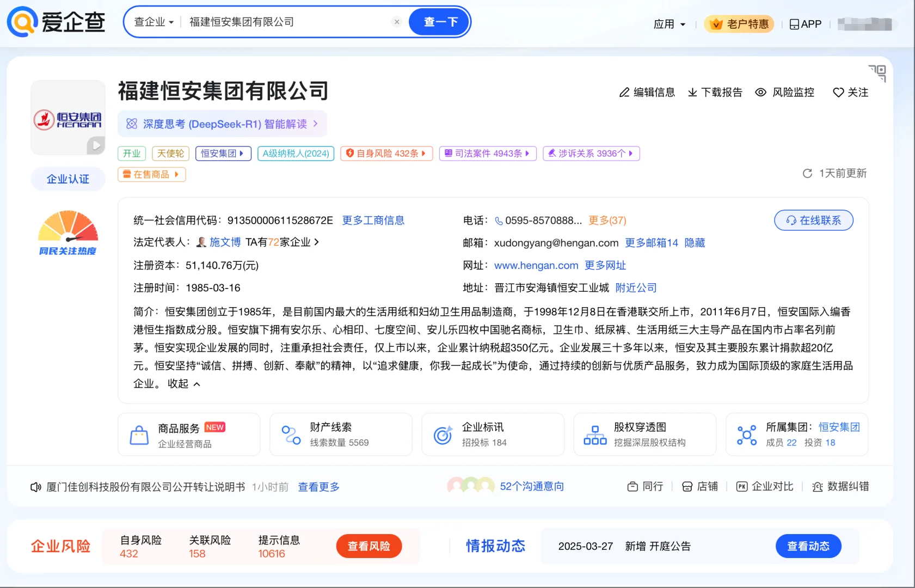Click the QR code corner icon
This screenshot has height=588, width=915.
click(877, 73)
